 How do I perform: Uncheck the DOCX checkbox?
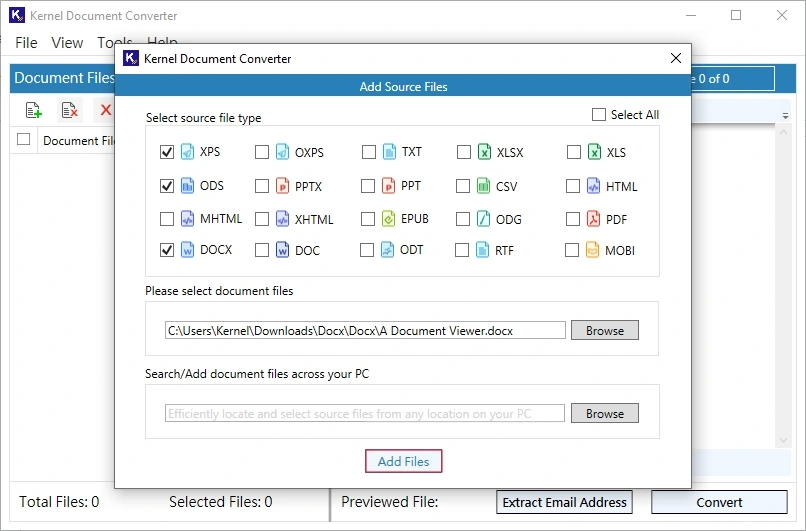[167, 250]
